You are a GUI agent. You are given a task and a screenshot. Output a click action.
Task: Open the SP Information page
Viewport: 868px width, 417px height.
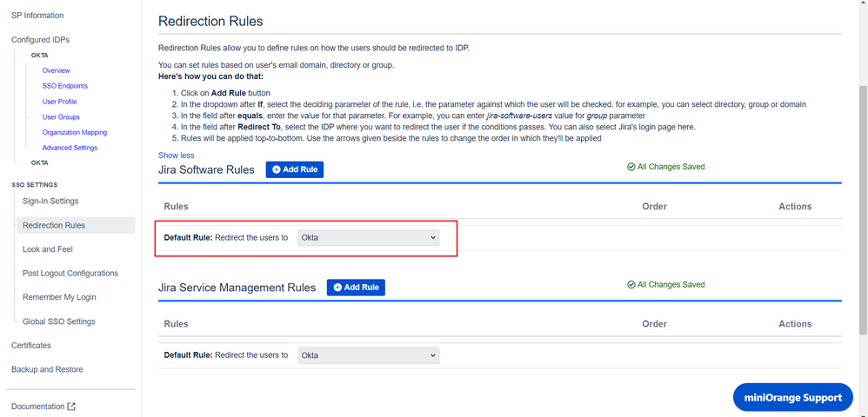tap(37, 16)
